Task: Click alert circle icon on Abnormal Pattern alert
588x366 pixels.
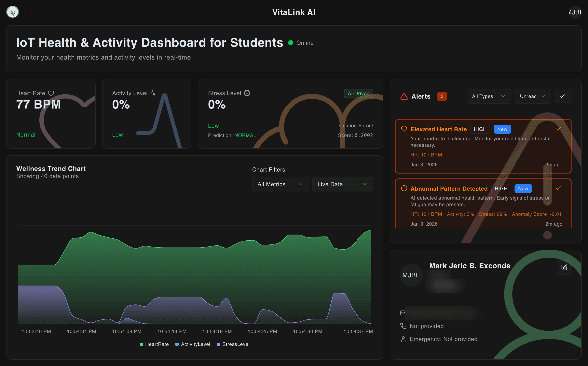Action: [x=404, y=188]
